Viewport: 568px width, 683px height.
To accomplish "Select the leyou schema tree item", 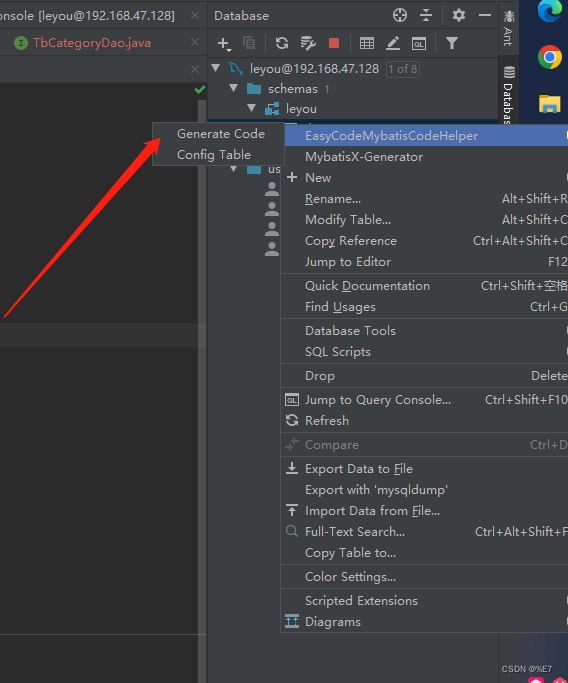I will point(301,109).
